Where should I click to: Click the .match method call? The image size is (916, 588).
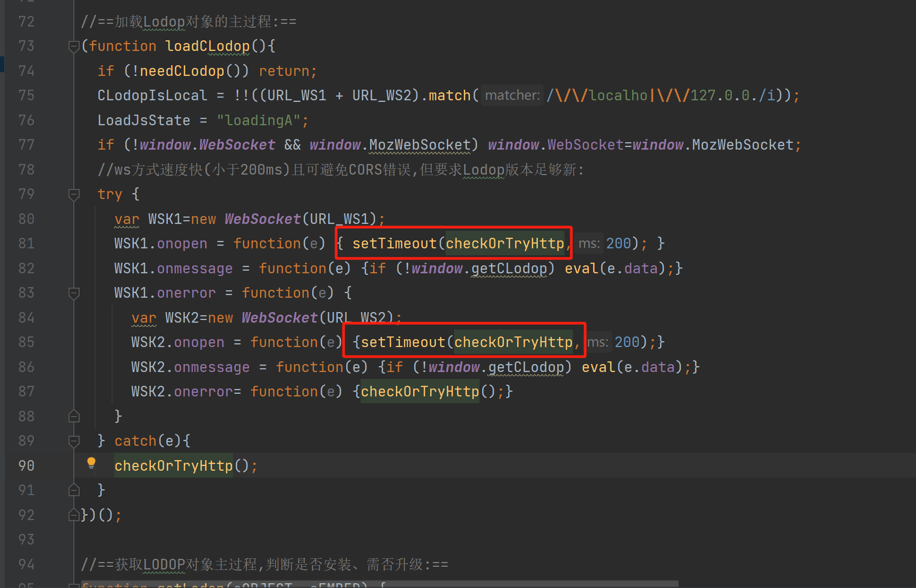click(x=449, y=96)
